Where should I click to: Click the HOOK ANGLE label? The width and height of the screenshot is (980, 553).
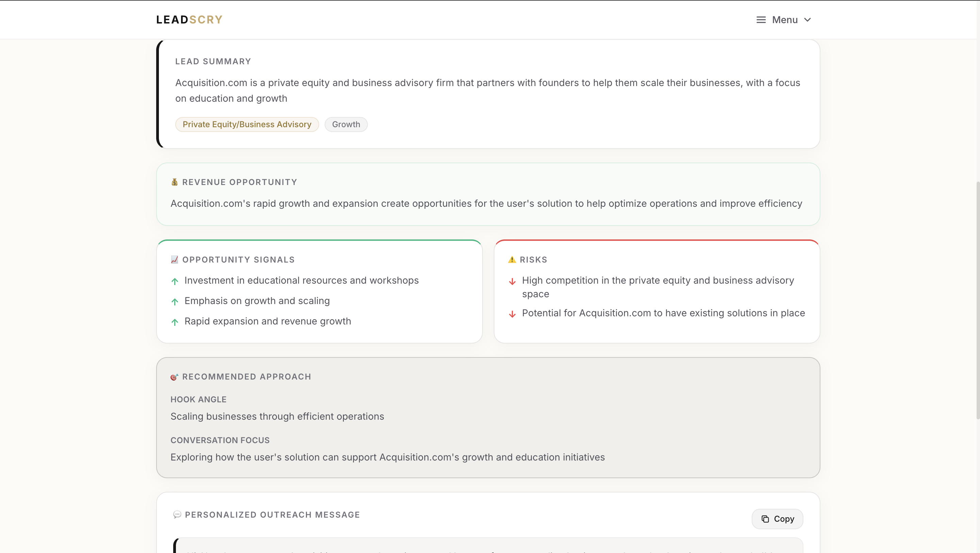[x=199, y=399]
